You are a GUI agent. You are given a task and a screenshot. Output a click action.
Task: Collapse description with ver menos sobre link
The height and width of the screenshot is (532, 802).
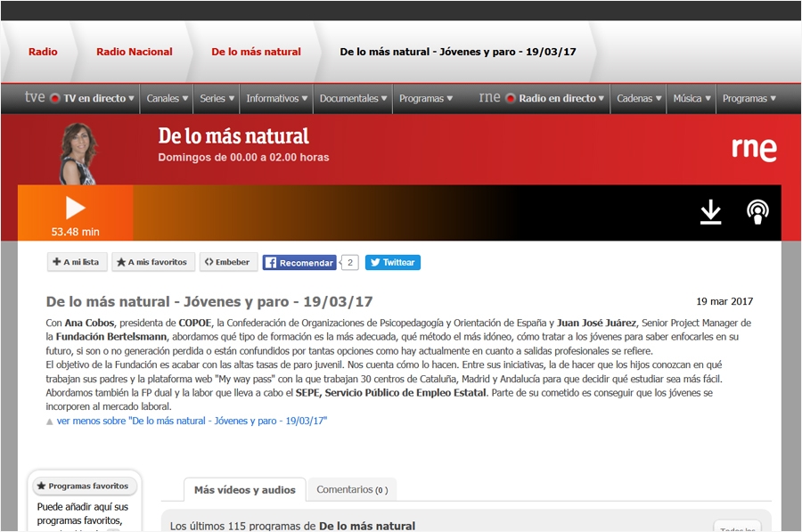192,421
